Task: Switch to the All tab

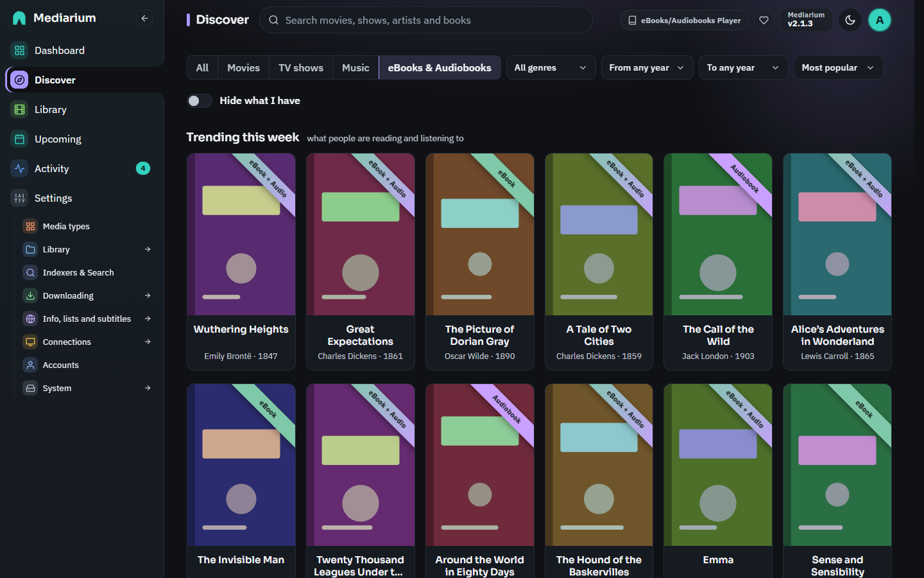Action: (202, 67)
